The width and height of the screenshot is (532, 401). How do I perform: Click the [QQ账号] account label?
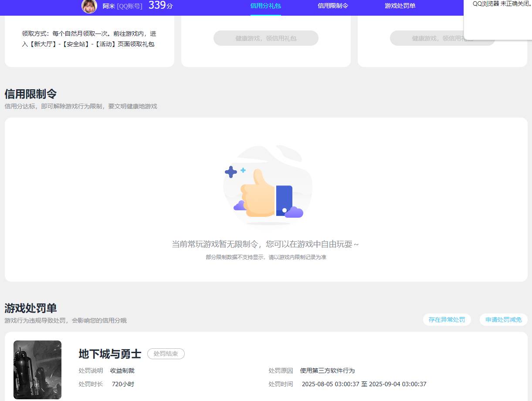click(129, 6)
